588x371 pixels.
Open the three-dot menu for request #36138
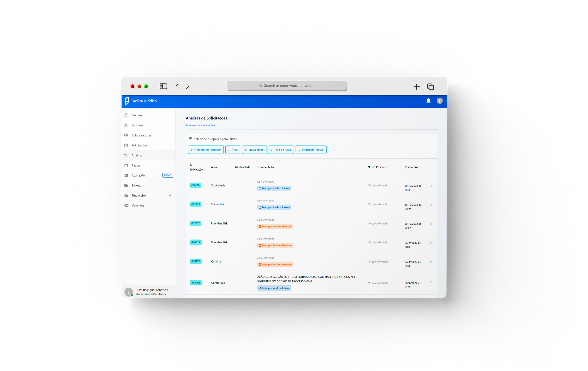[x=431, y=185]
